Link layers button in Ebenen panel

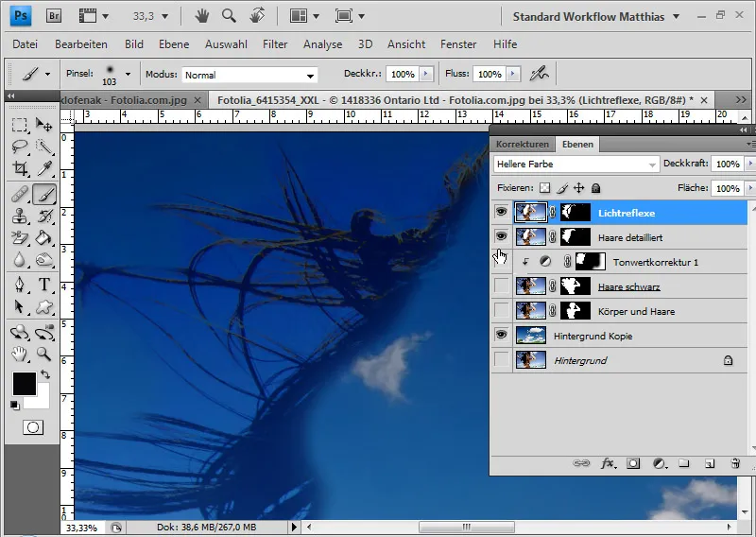tap(581, 463)
